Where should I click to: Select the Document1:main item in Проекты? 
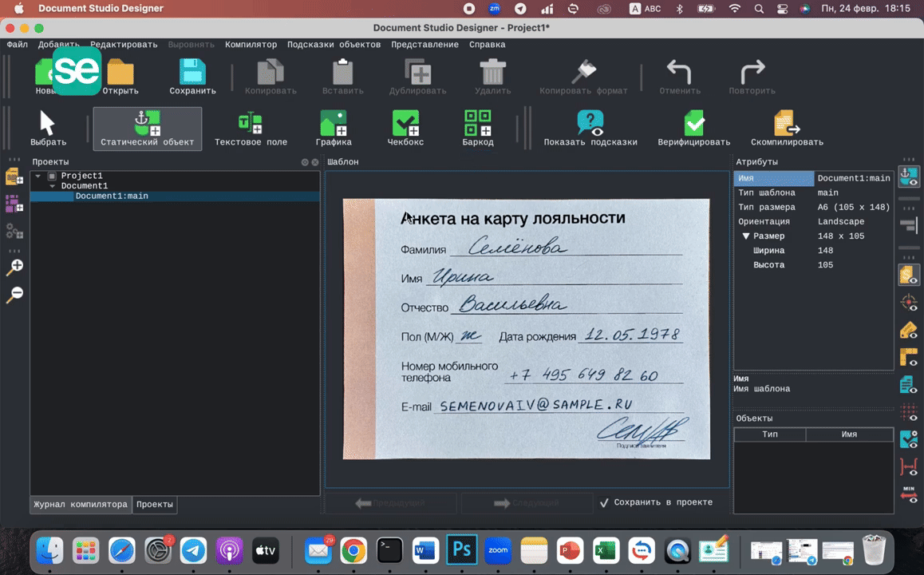click(x=111, y=196)
